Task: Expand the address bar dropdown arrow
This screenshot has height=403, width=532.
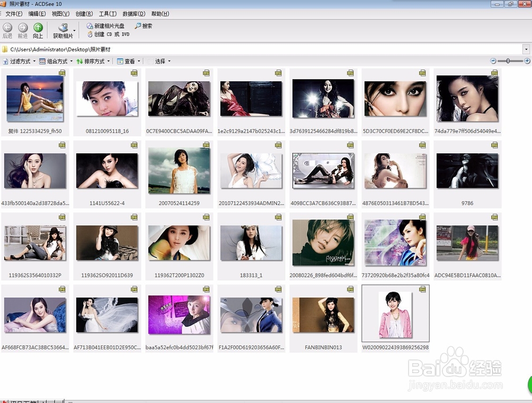Action: tap(526, 49)
